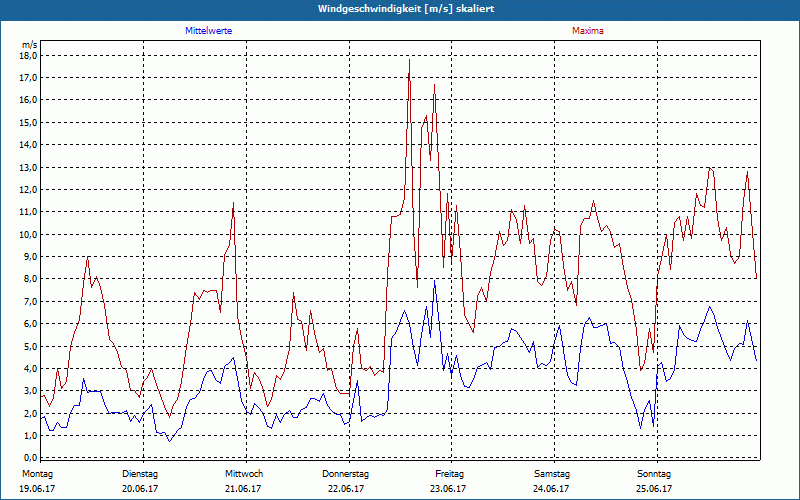800x500 pixels.
Task: Click the '8,0' y-axis value
Action: tap(31, 279)
